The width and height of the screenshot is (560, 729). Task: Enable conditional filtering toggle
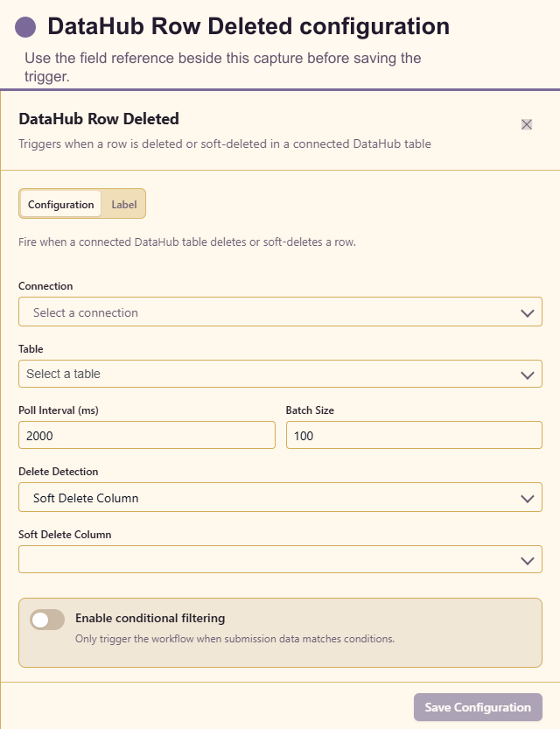pyautogui.click(x=47, y=620)
